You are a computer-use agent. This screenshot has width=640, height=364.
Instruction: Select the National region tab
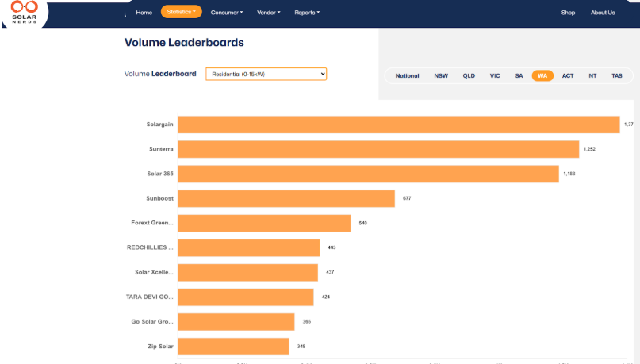pyautogui.click(x=407, y=76)
